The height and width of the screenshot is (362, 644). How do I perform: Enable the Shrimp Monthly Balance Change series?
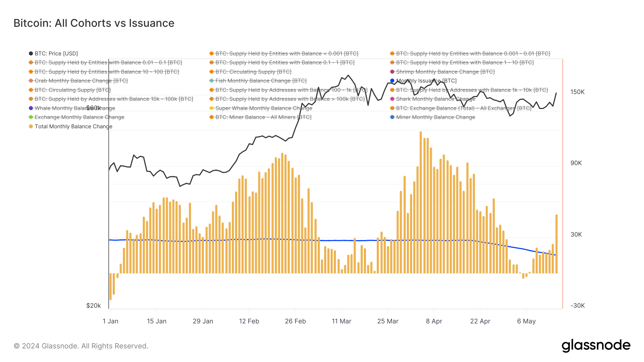click(x=442, y=72)
